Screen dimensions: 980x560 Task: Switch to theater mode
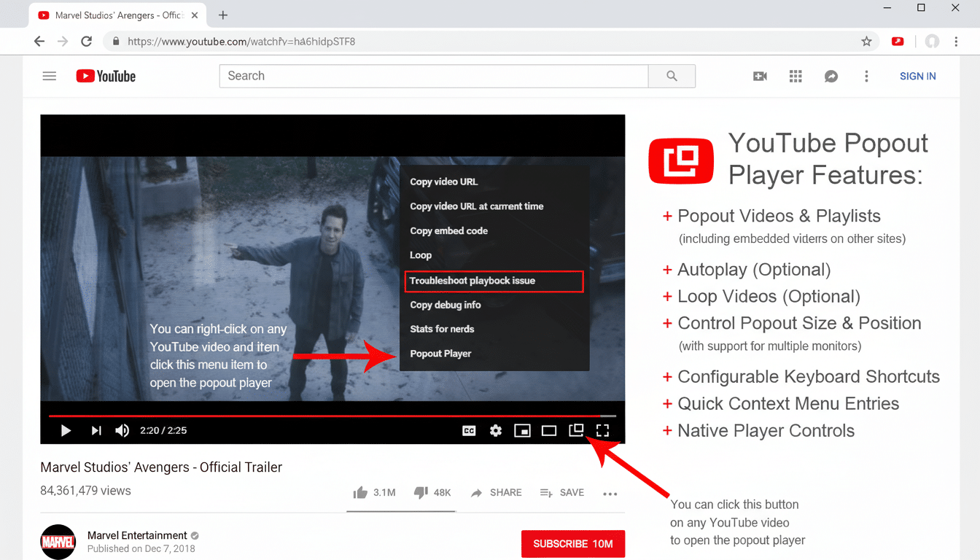click(x=549, y=430)
